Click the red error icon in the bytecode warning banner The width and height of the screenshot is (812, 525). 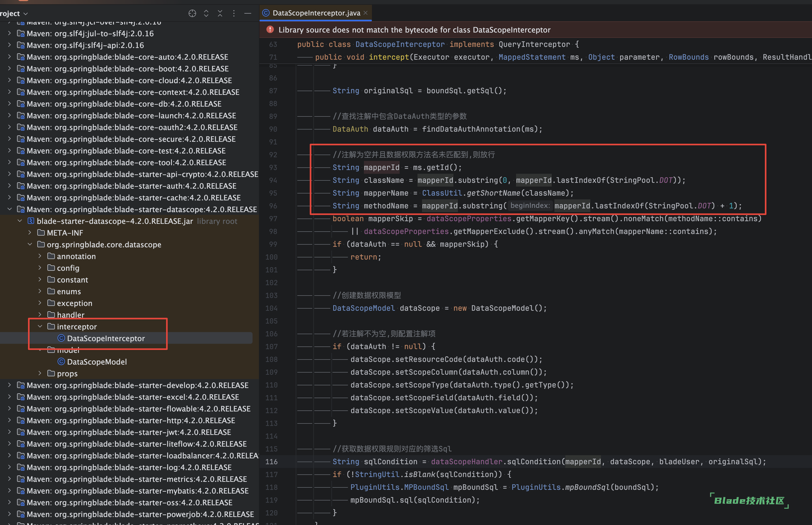coord(270,30)
